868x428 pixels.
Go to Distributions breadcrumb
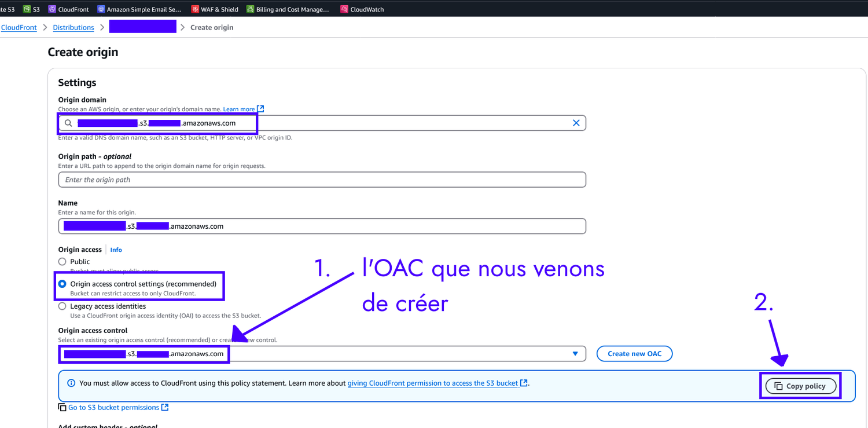coord(73,27)
